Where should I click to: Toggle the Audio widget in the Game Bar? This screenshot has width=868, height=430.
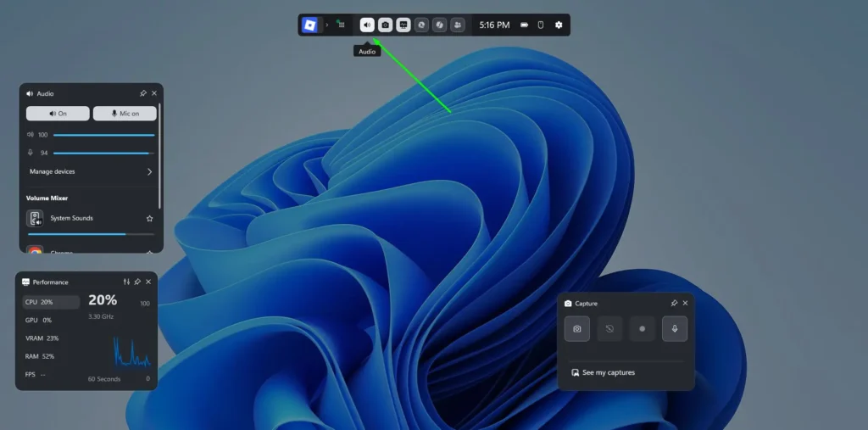pos(367,25)
